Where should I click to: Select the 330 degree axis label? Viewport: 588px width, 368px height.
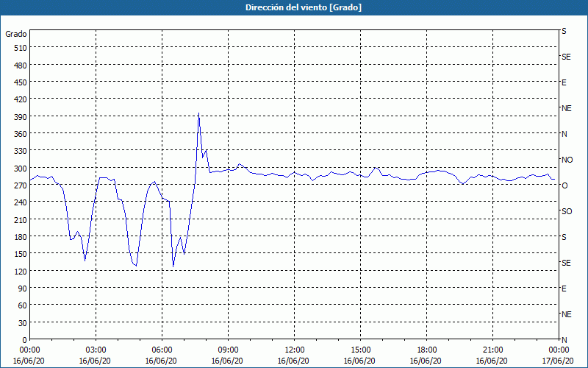click(21, 152)
